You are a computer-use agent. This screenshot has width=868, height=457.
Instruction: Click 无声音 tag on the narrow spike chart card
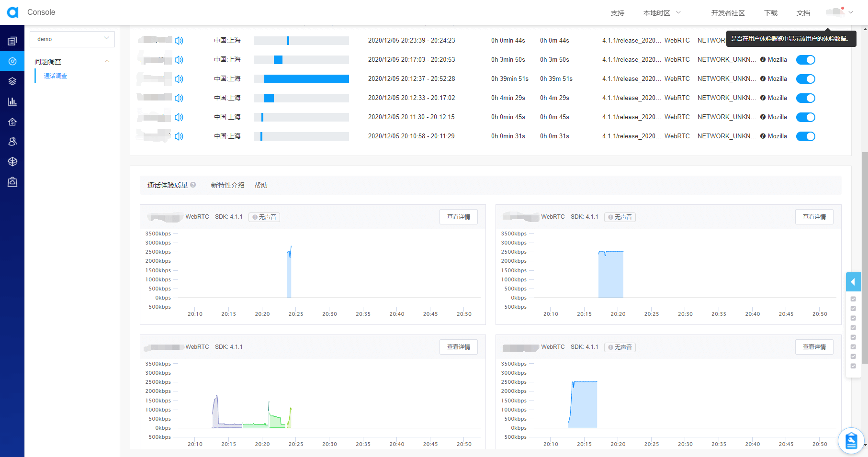tap(264, 217)
